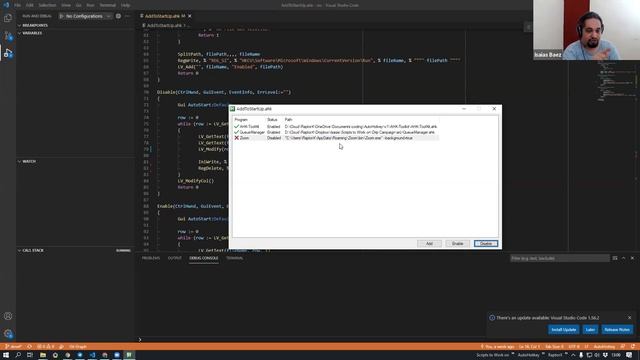The height and width of the screenshot is (360, 640).
Task: Select Run and Debug activity bar icon
Action: click(x=8, y=53)
